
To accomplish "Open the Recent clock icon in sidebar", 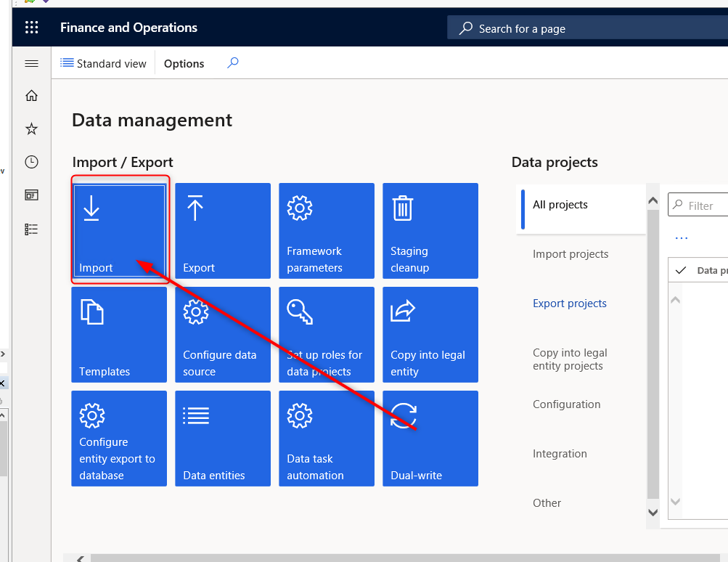I will (31, 162).
